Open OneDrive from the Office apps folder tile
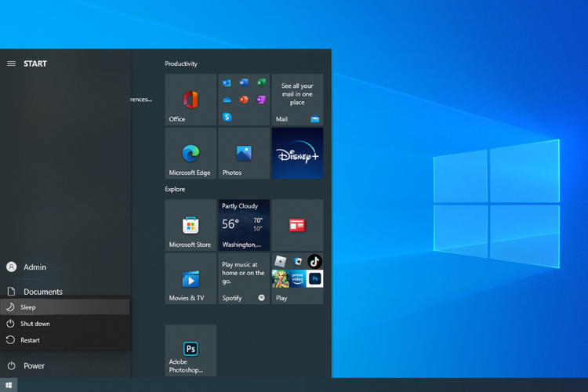Image resolution: width=588 pixels, height=392 pixels. point(227,100)
